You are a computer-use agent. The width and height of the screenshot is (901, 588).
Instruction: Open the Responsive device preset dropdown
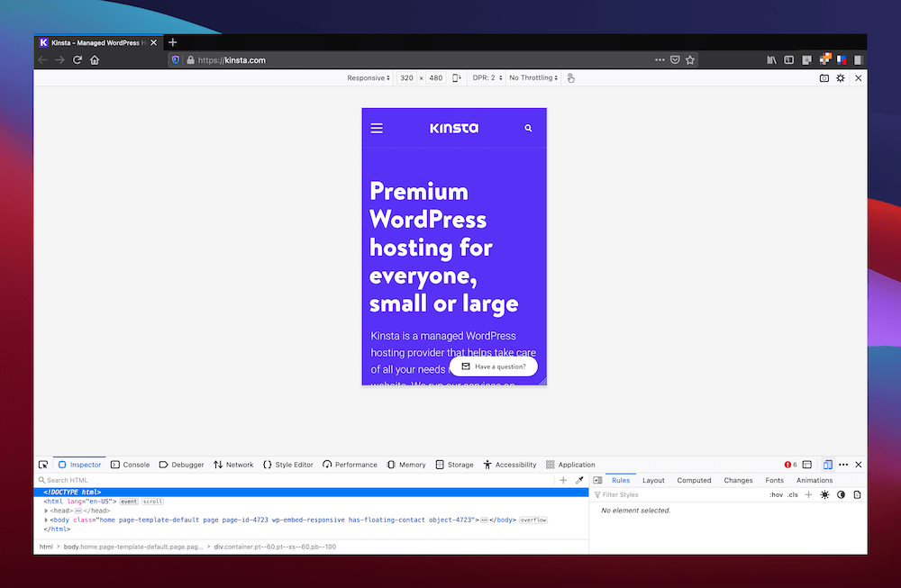(368, 77)
